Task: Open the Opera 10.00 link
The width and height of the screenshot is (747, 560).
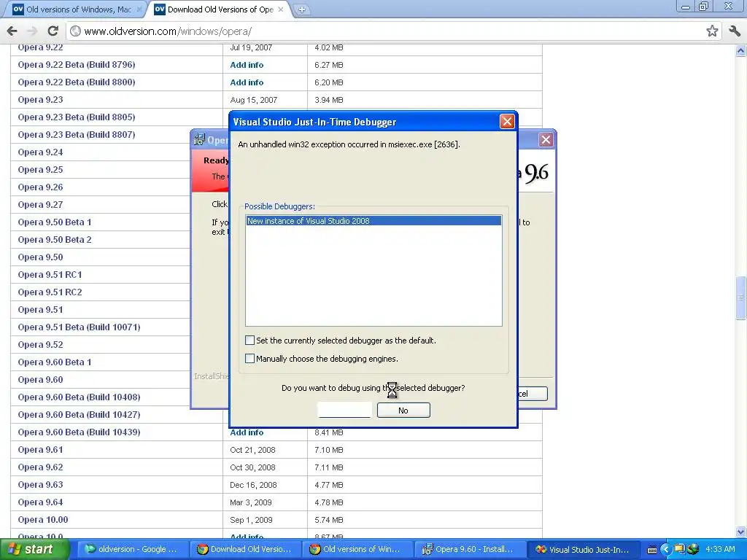Action: (43, 520)
